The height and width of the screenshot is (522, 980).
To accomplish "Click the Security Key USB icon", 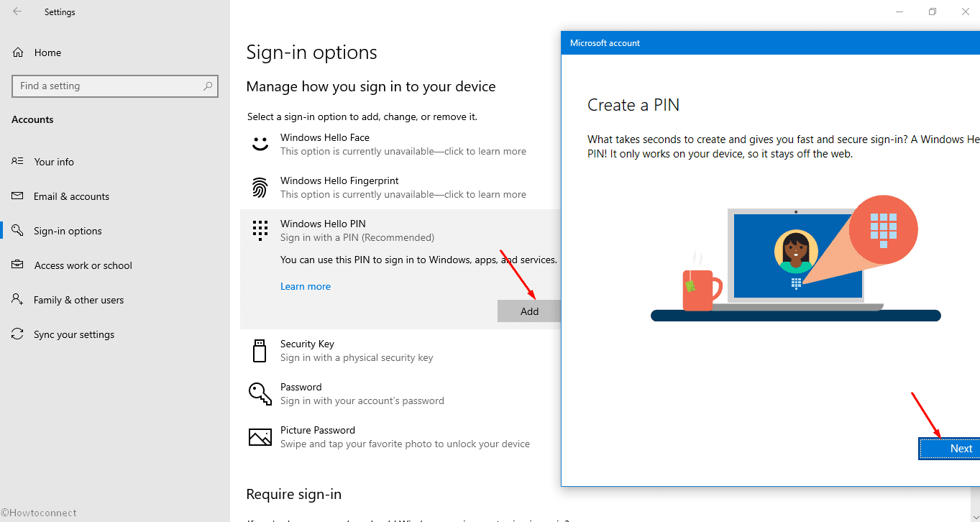I will pos(260,351).
